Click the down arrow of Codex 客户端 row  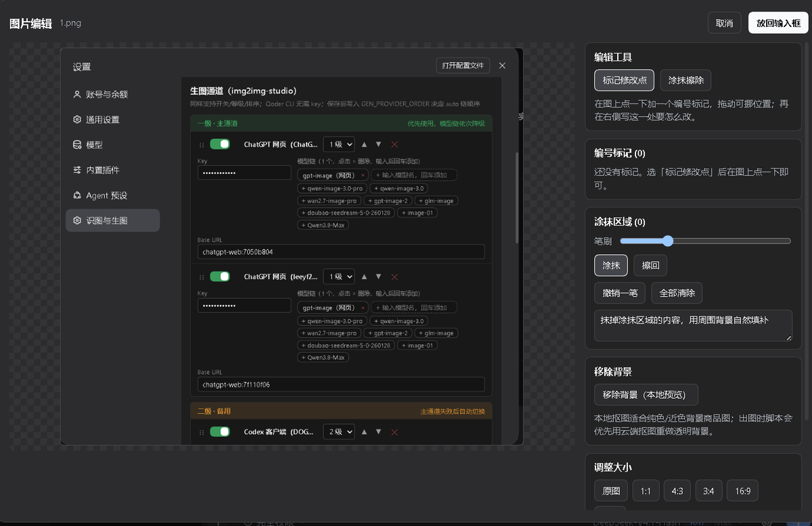tap(378, 432)
